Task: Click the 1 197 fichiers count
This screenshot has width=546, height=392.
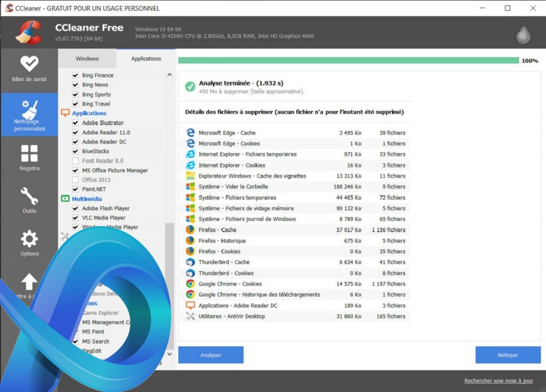Action: point(389,284)
